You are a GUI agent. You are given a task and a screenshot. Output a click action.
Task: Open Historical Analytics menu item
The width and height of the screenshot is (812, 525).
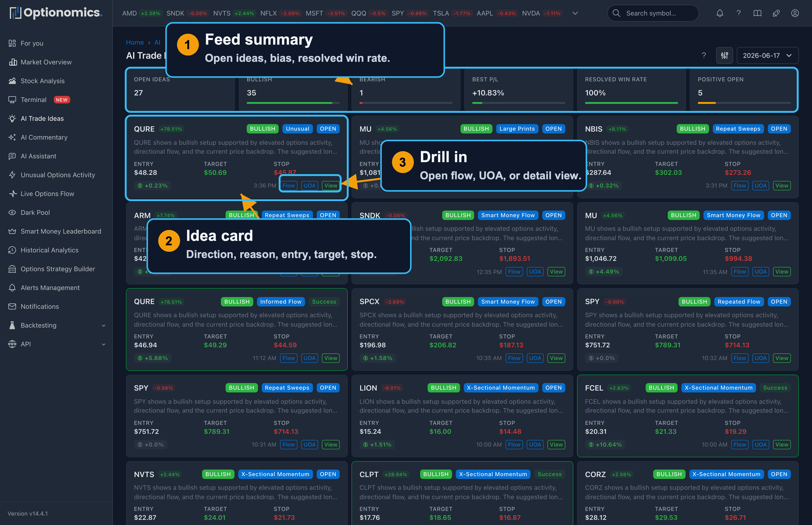[x=49, y=250]
